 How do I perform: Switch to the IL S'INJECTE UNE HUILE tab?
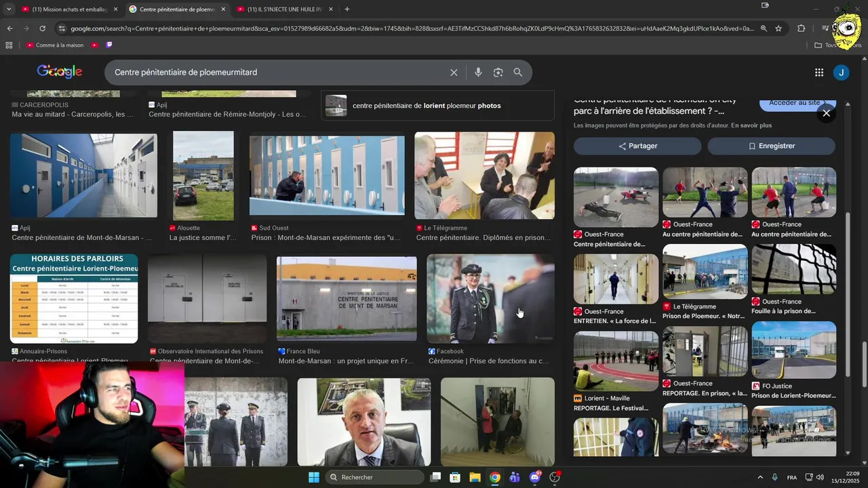coord(284,9)
